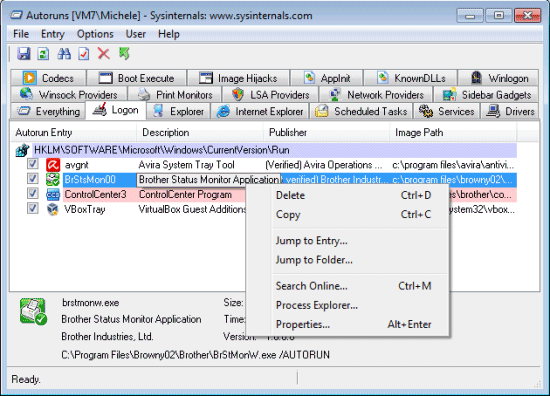Switch to the Boot Execute tab

pyautogui.click(x=137, y=78)
